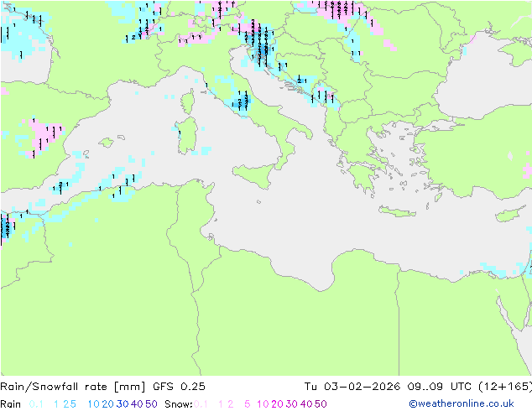Select the rain legend value 40
Screen dimensions: 532x411
(137, 404)
